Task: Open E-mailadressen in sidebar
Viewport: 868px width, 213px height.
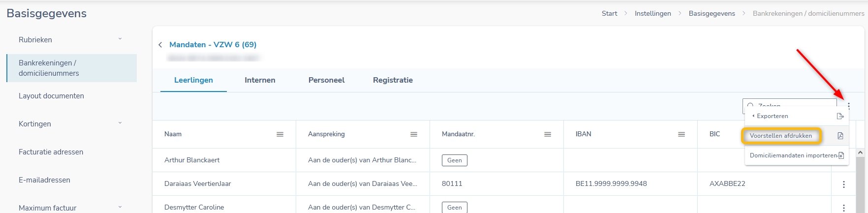Action: [44, 180]
